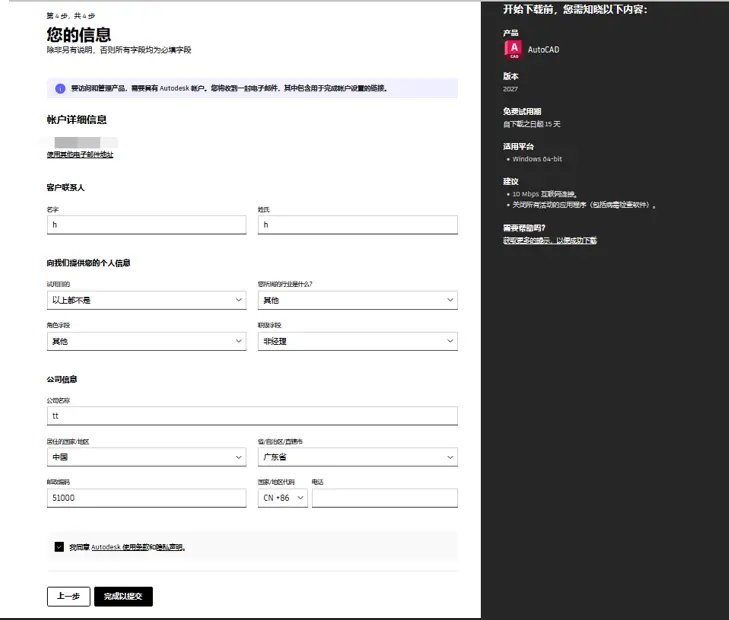
Task: Click the get more tips download help link
Action: pyautogui.click(x=550, y=240)
